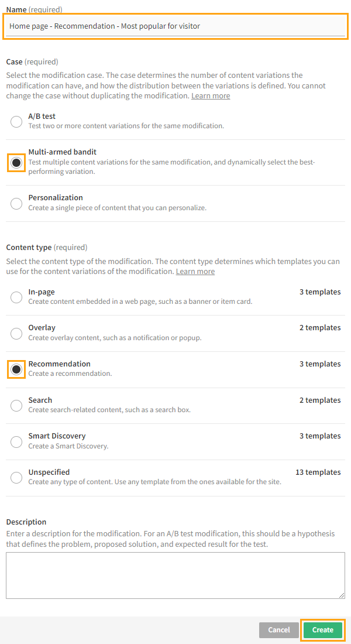The width and height of the screenshot is (351, 644).
Task: Select the Overlay content type
Action: [x=16, y=333]
